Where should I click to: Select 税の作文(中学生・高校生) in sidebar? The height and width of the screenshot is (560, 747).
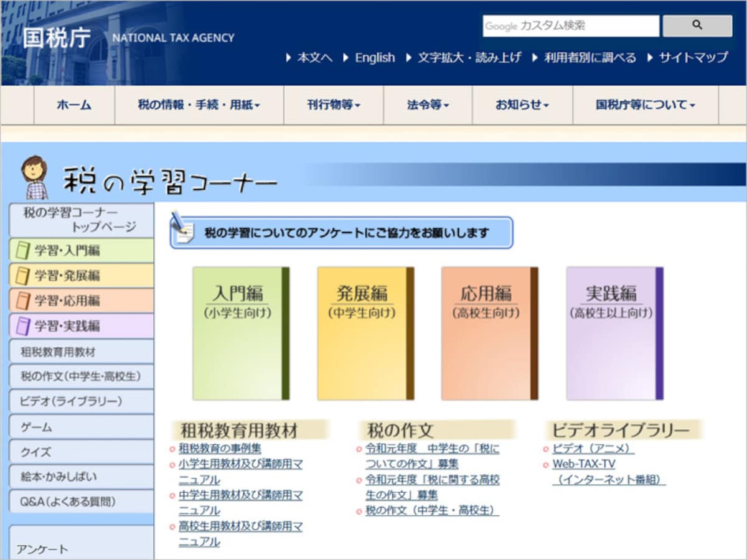tap(82, 376)
